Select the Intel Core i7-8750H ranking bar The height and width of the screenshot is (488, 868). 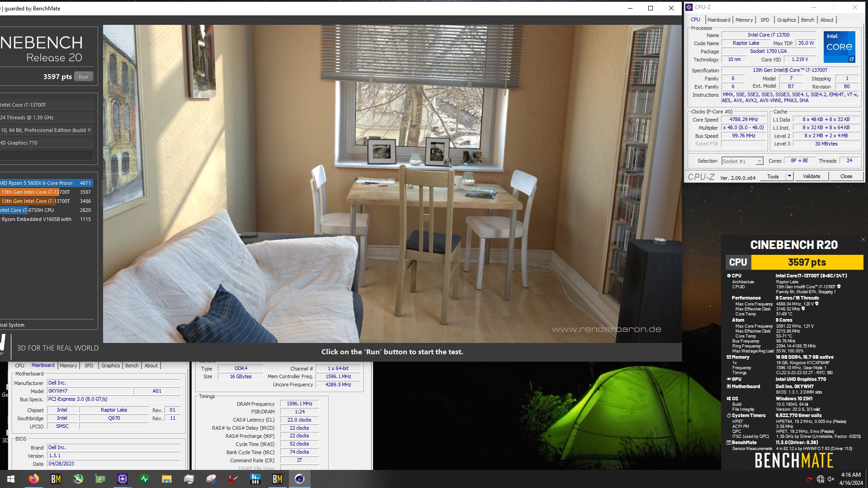point(47,210)
